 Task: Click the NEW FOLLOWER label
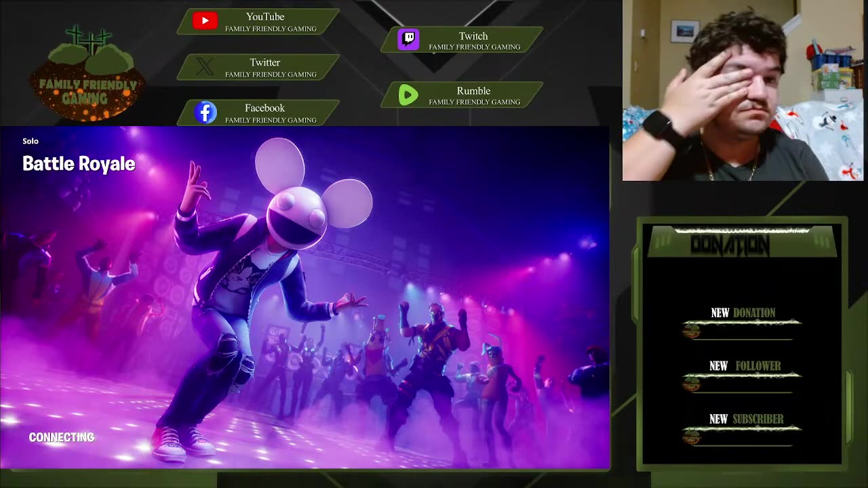(745, 366)
